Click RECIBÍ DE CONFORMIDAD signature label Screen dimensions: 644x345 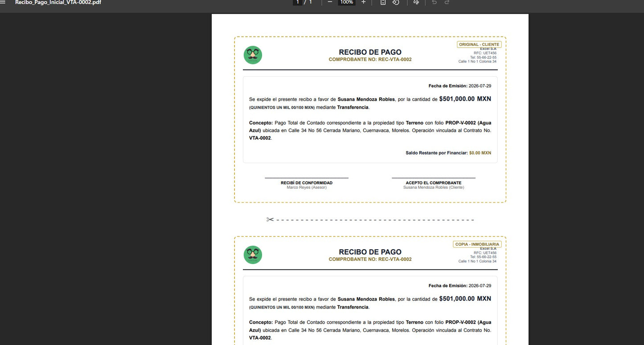coord(307,183)
